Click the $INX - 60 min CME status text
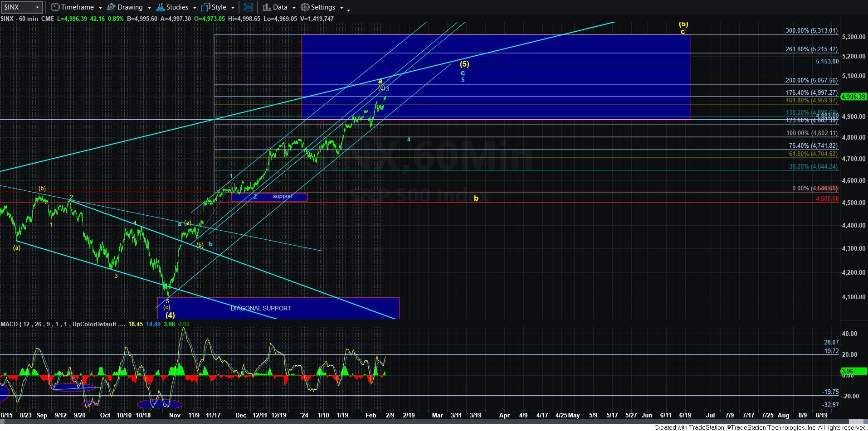This screenshot has width=868, height=431. coord(27,19)
